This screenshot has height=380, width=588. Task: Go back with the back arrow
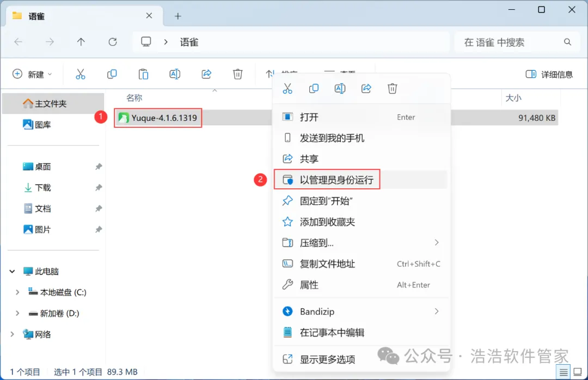(x=18, y=41)
